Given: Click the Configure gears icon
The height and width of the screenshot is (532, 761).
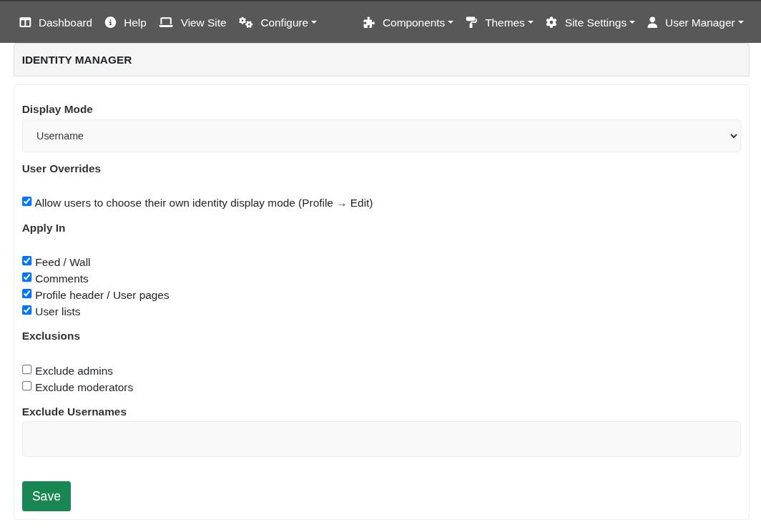Looking at the screenshot, I should (x=245, y=22).
